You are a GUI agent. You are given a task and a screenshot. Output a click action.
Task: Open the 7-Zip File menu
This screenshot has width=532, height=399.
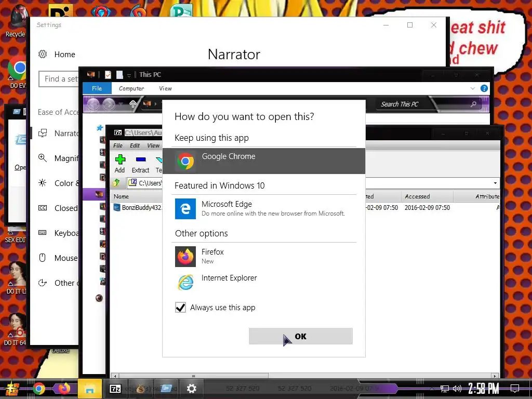pos(118,145)
